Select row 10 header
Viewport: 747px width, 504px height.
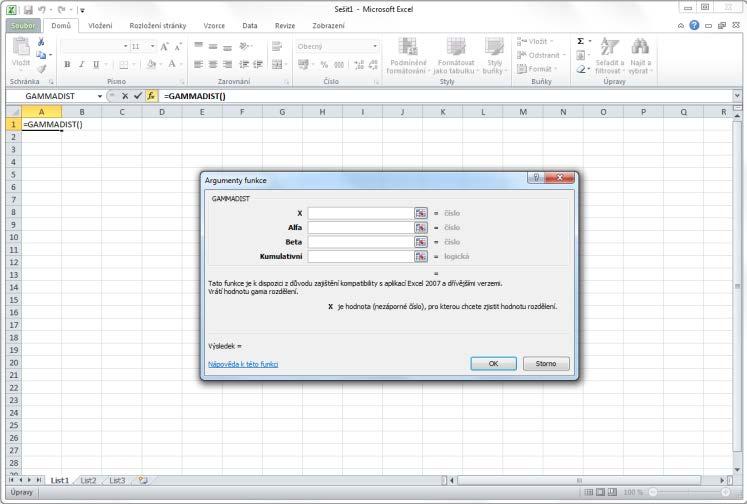pyautogui.click(x=13, y=237)
